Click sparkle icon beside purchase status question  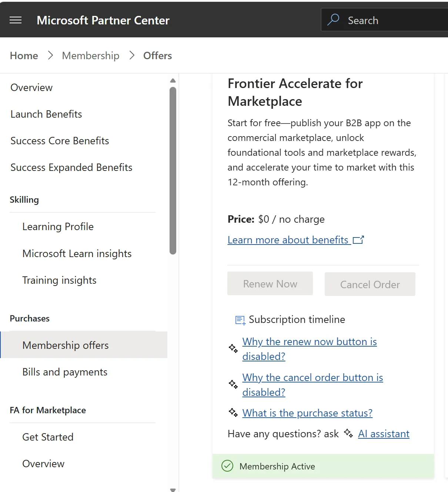tap(233, 412)
